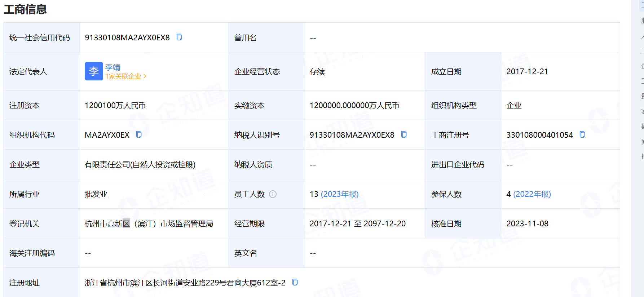Click the 核准日期 label cell

(x=463, y=223)
